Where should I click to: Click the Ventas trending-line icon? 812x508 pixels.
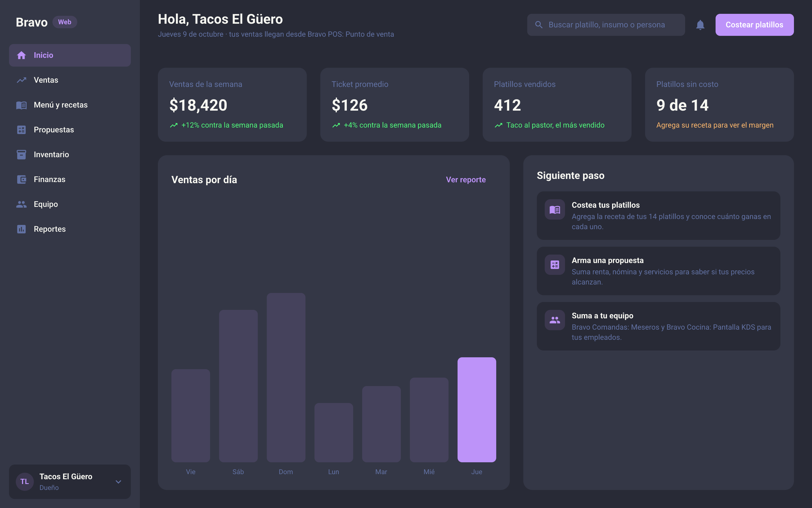[21, 80]
